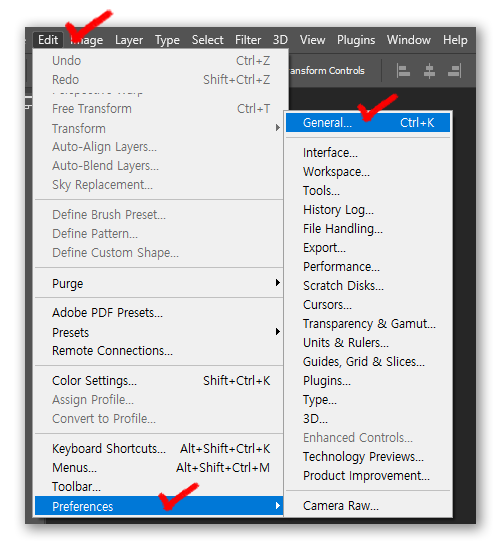
Task: Expand the Purge submenu arrow
Action: (278, 283)
